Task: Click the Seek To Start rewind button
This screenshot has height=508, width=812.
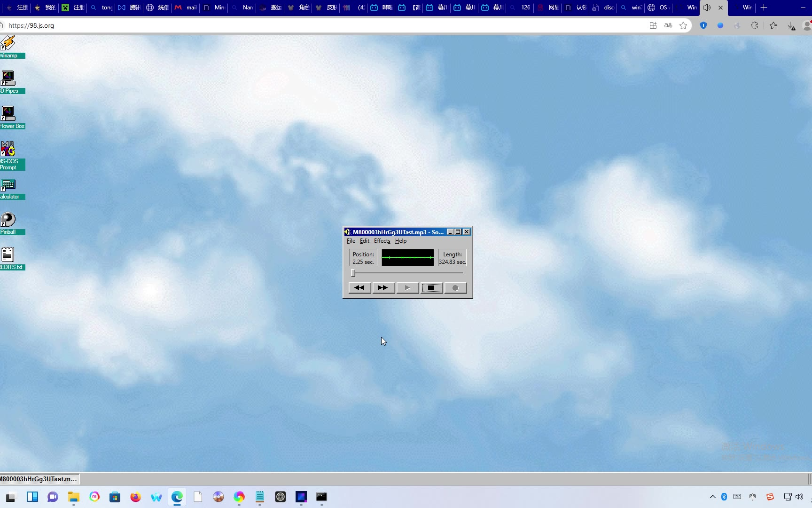Action: click(x=359, y=288)
